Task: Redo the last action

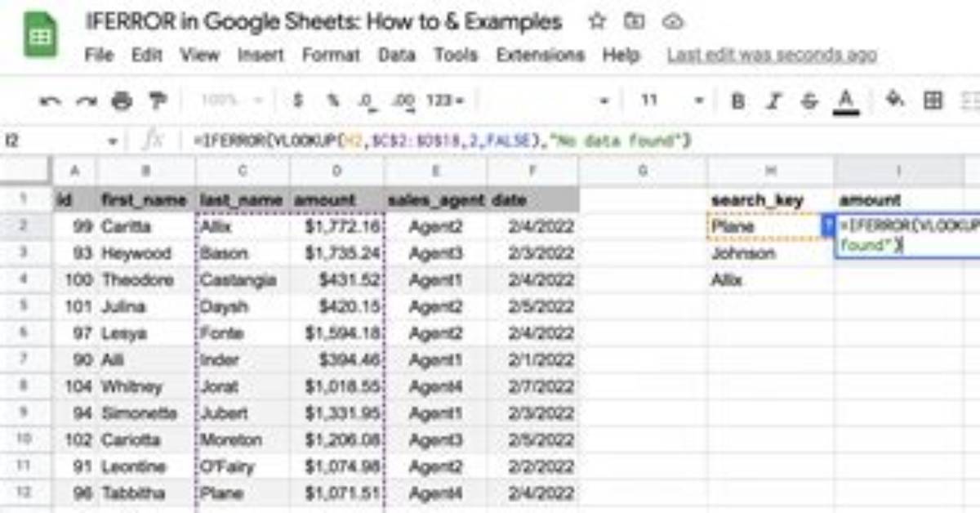Action: 86,100
